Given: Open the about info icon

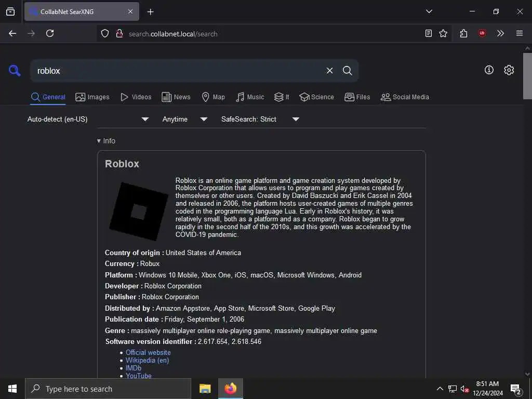Looking at the screenshot, I should click(x=489, y=70).
